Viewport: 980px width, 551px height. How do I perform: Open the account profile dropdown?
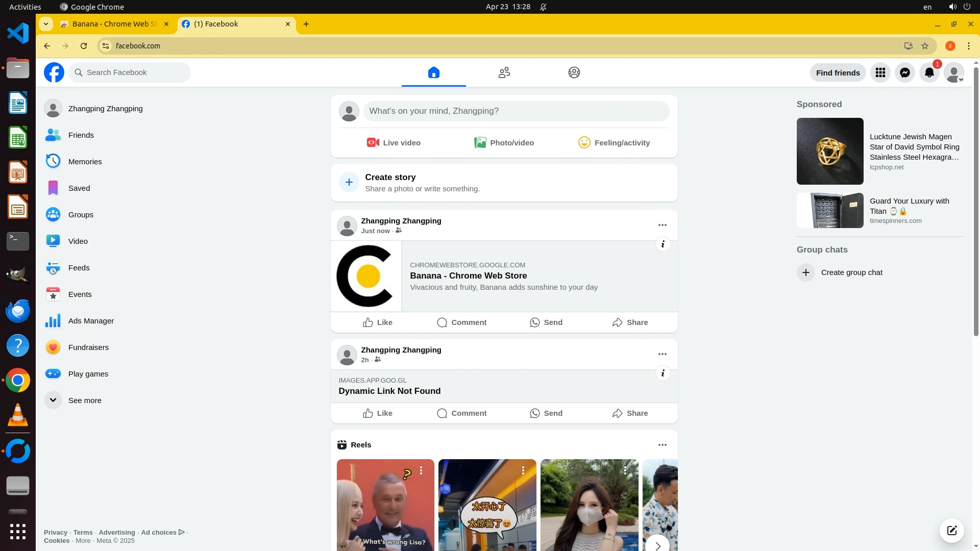click(x=953, y=72)
